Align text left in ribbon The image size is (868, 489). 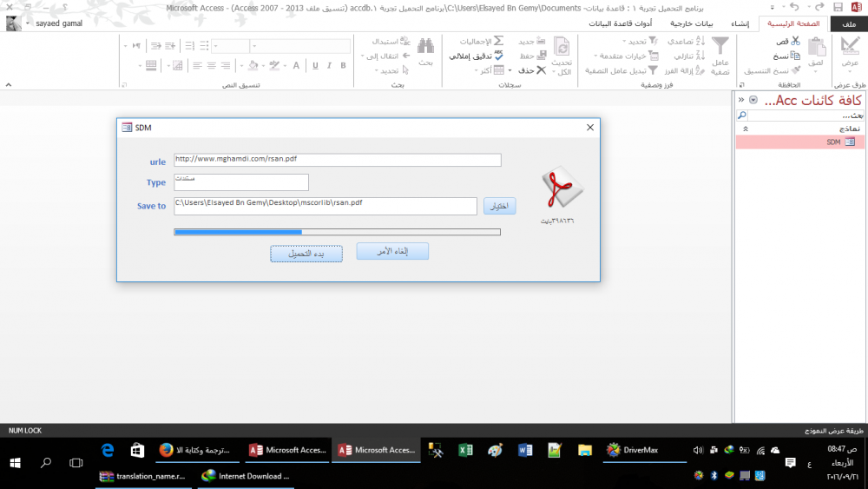pos(197,65)
